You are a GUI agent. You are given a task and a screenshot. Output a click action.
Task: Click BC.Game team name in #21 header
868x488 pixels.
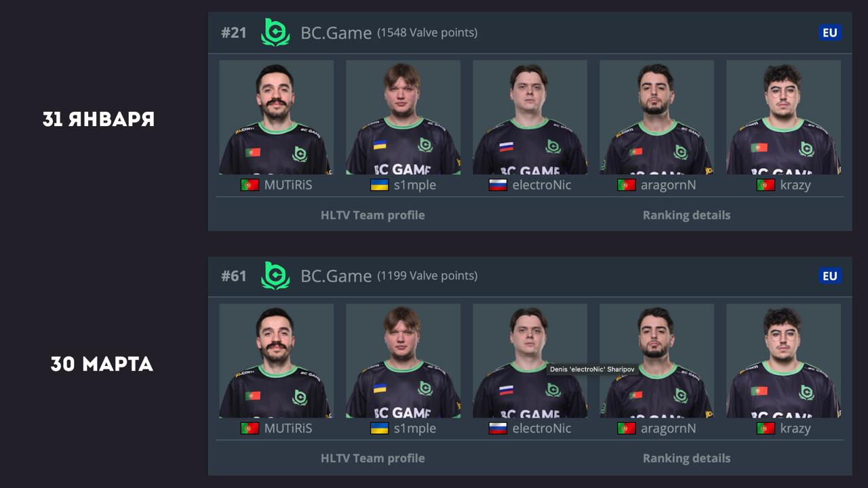click(336, 33)
